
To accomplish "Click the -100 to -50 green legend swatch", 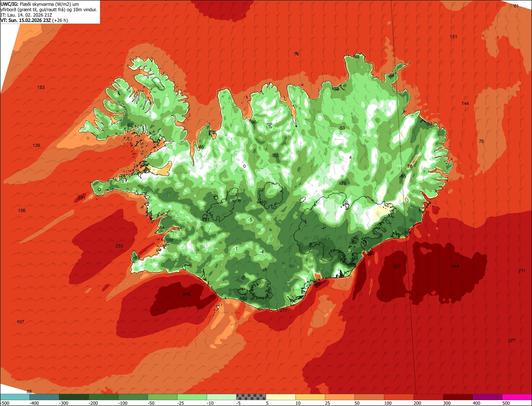I will coord(133,397).
